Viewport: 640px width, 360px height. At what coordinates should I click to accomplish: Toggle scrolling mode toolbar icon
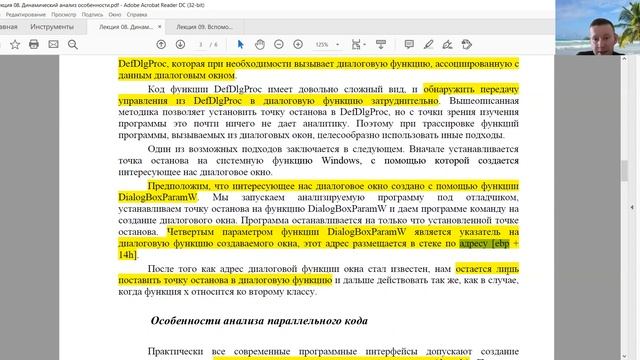381,44
